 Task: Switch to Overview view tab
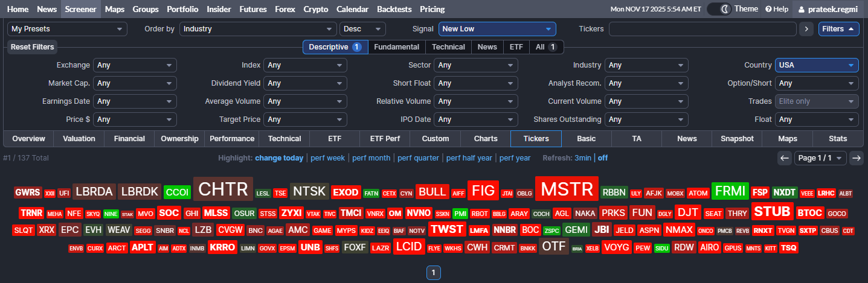pos(28,139)
